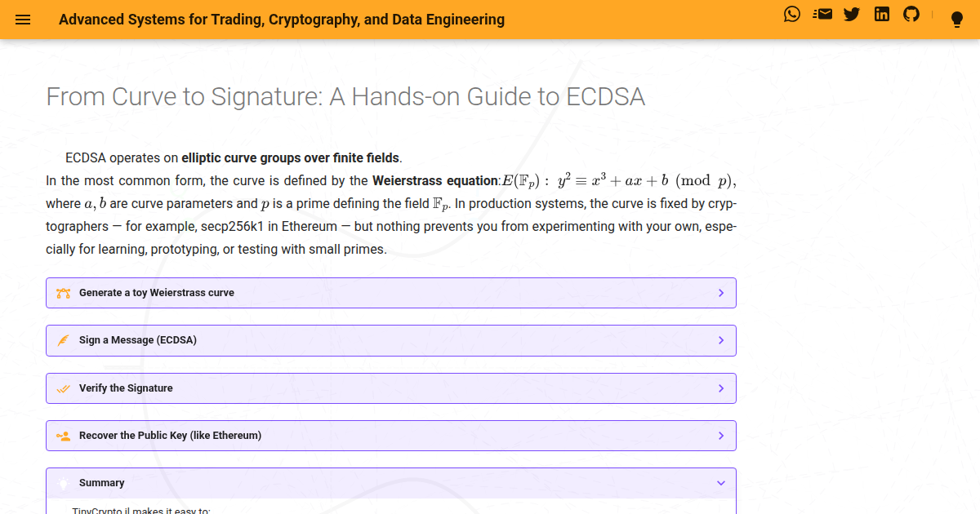
Task: Click the email contact icon
Action: coord(822,14)
